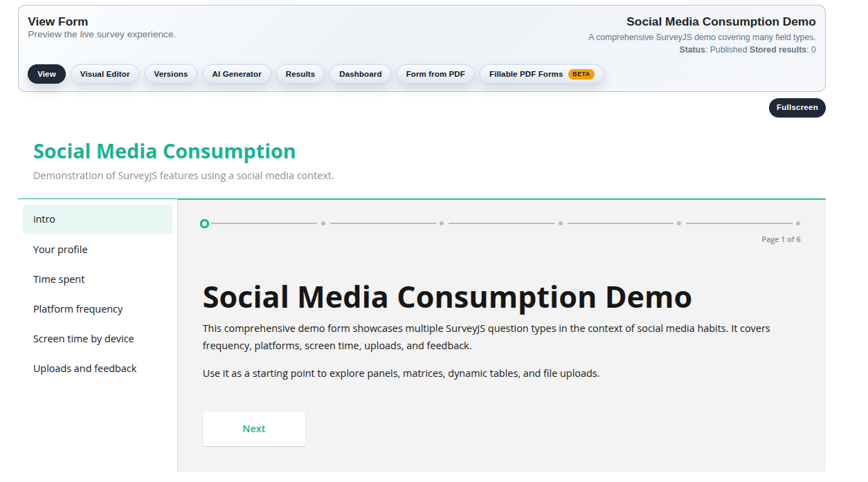868x482 pixels.
Task: Switch to the View tab
Action: pyautogui.click(x=46, y=74)
